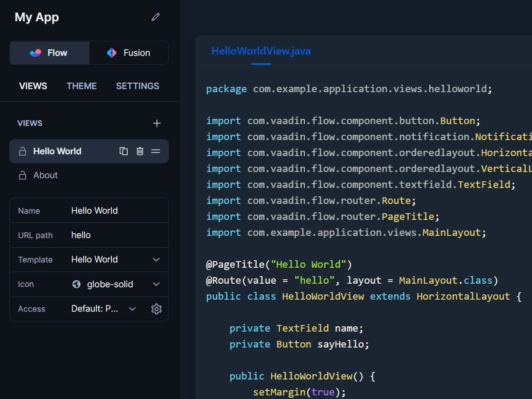Click the @PageTitle annotation line

[x=279, y=265]
